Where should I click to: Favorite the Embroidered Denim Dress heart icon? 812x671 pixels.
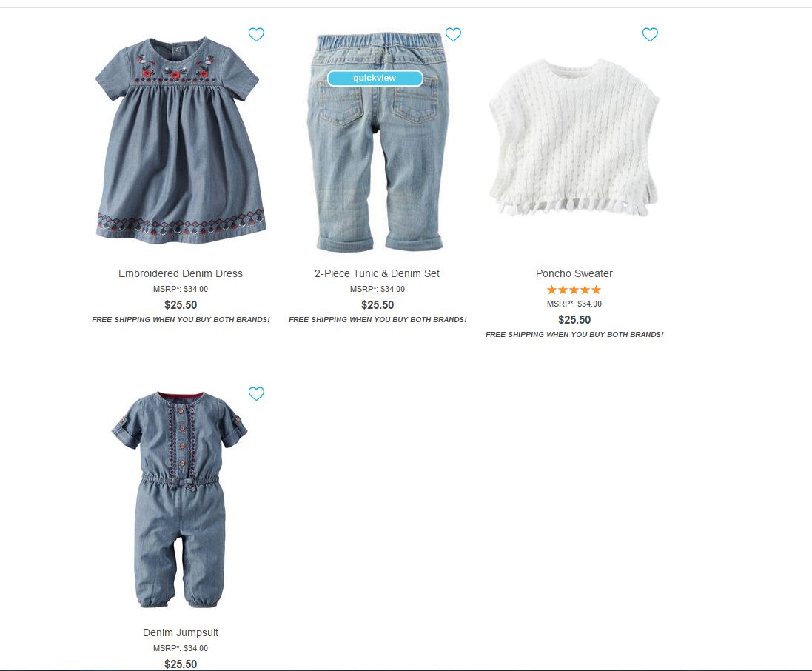[256, 35]
